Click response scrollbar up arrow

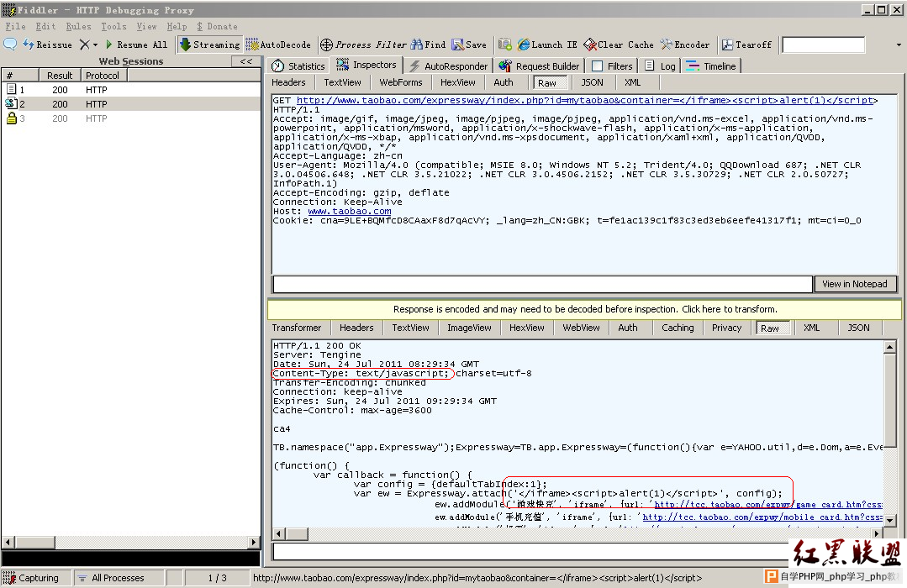pos(890,347)
